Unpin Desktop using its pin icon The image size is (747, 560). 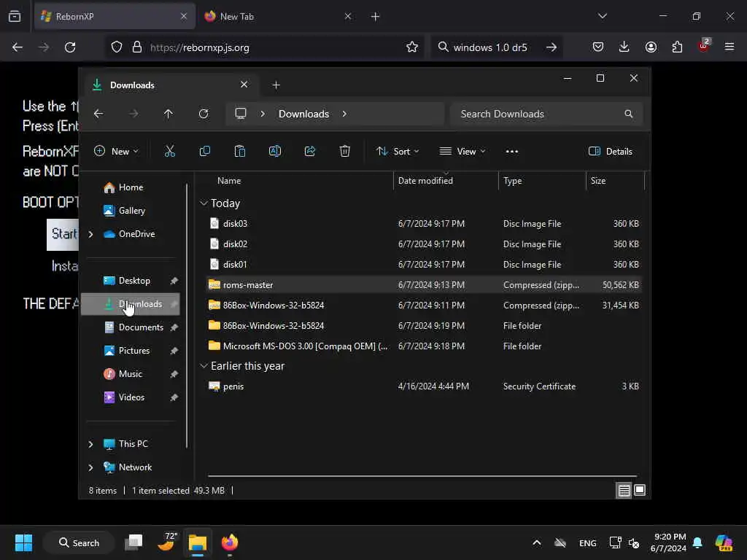click(174, 281)
